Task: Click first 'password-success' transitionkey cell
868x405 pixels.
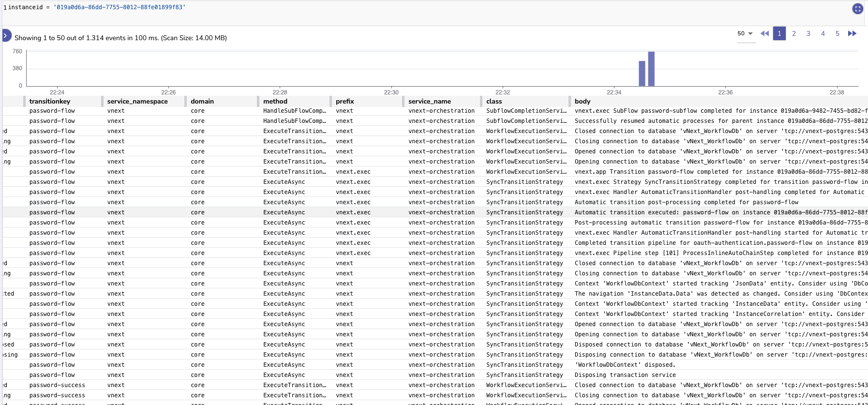Action: coord(57,385)
